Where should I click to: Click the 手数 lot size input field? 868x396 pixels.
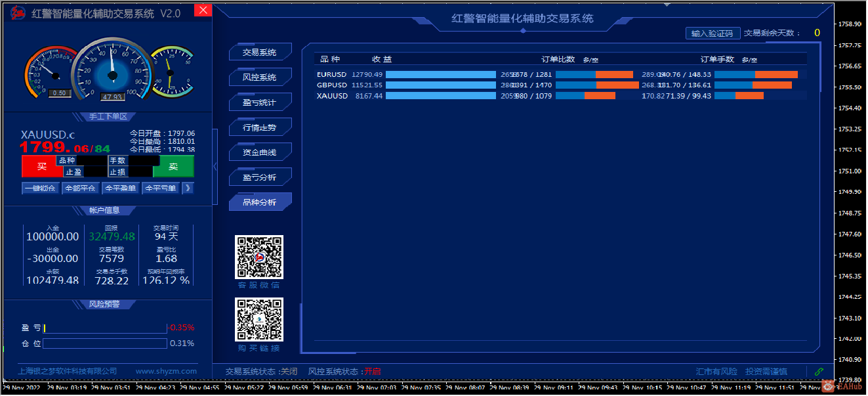coord(143,160)
